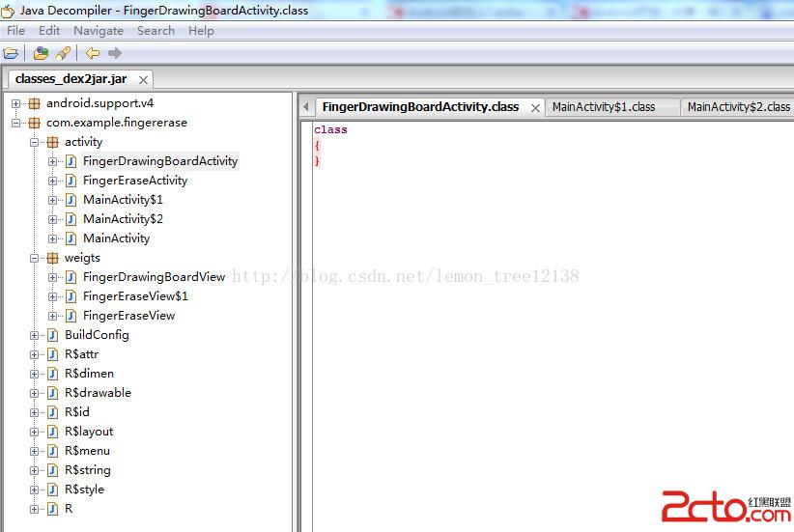This screenshot has width=794, height=532.
Task: Switch to the MainActivity$2.class tab
Action: point(737,107)
